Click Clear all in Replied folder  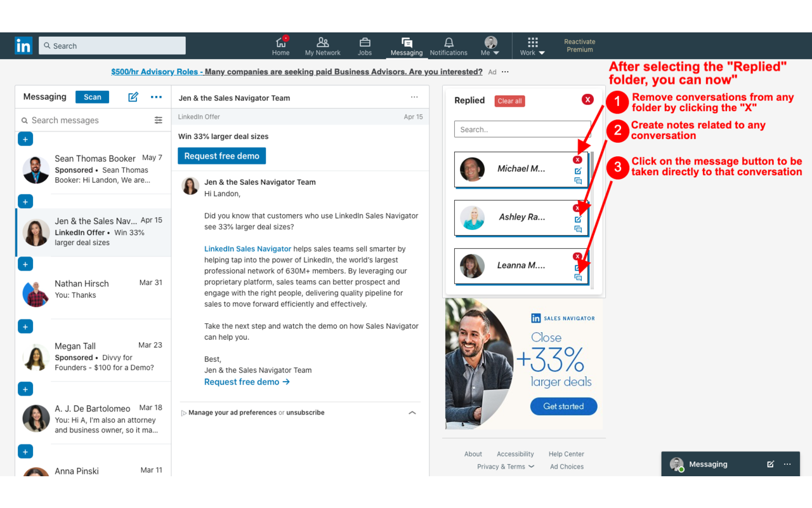(x=509, y=101)
